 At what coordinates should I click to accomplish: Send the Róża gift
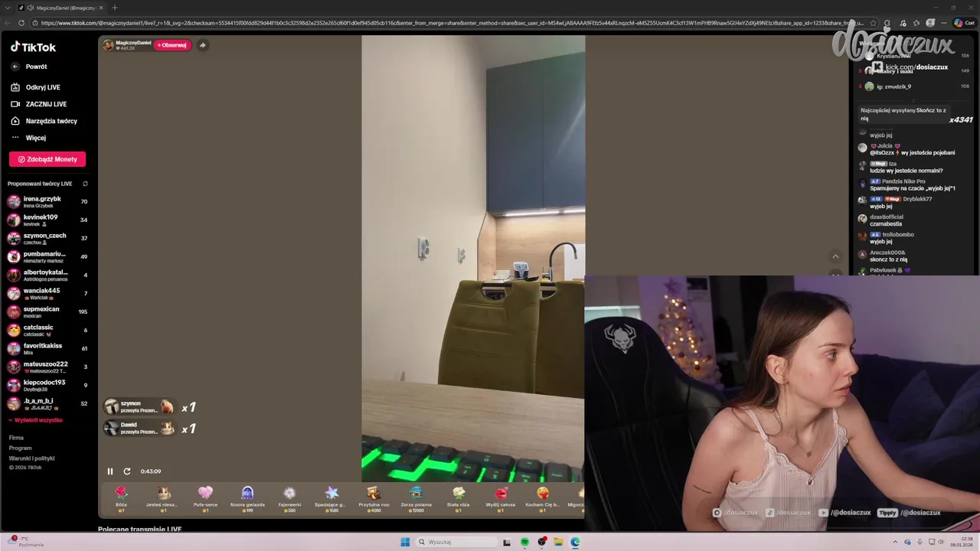click(121, 498)
